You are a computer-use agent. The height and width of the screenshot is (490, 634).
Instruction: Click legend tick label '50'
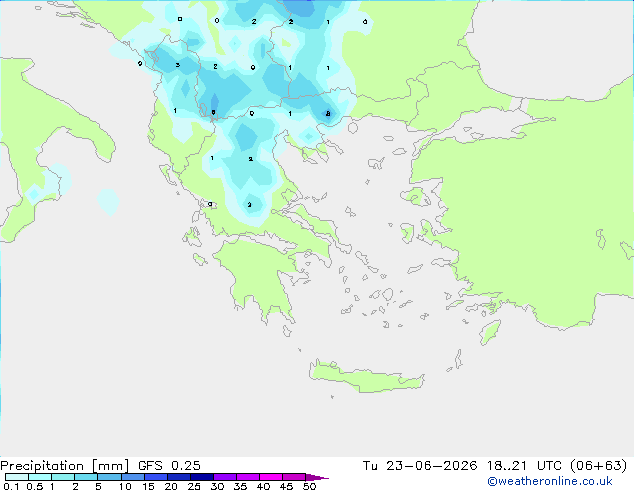pyautogui.click(x=309, y=486)
